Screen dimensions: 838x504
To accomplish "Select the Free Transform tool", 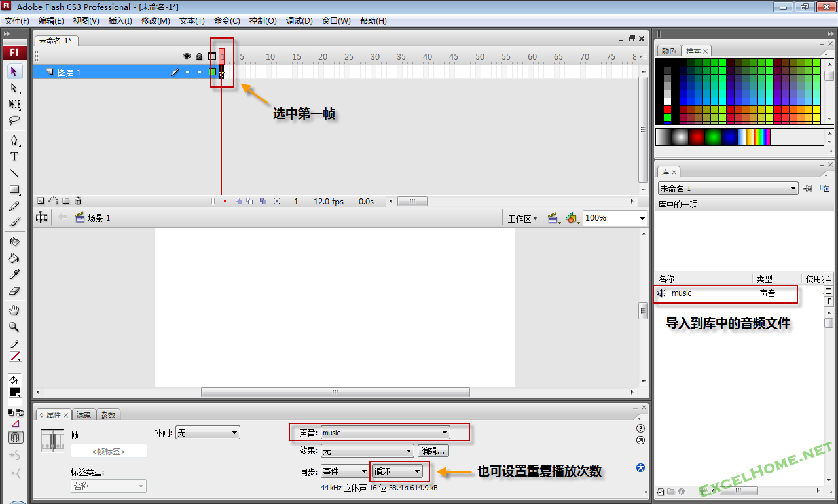I will pyautogui.click(x=14, y=104).
